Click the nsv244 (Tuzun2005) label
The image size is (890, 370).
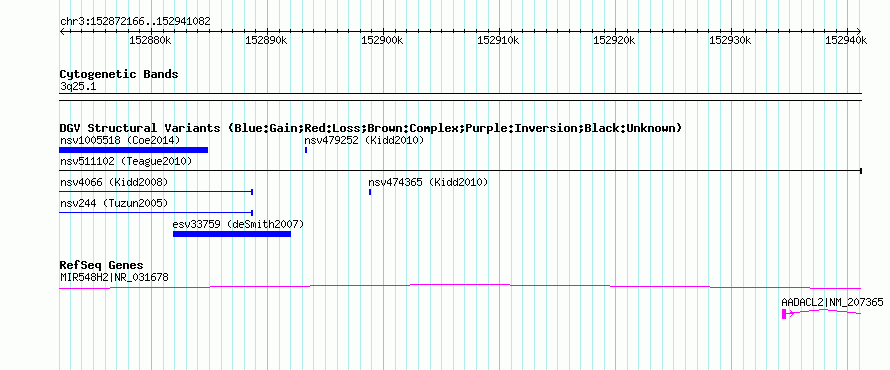pyautogui.click(x=114, y=203)
